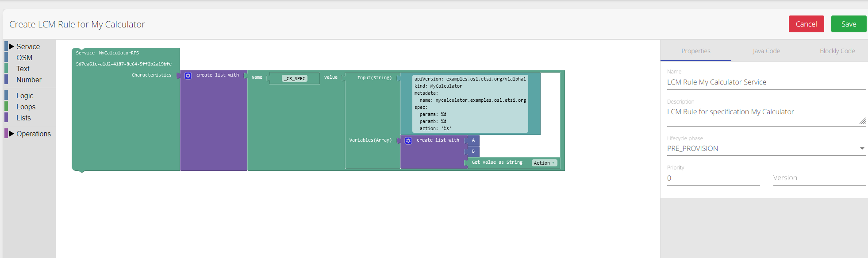
Task: Click the Priority input field
Action: [x=713, y=178]
